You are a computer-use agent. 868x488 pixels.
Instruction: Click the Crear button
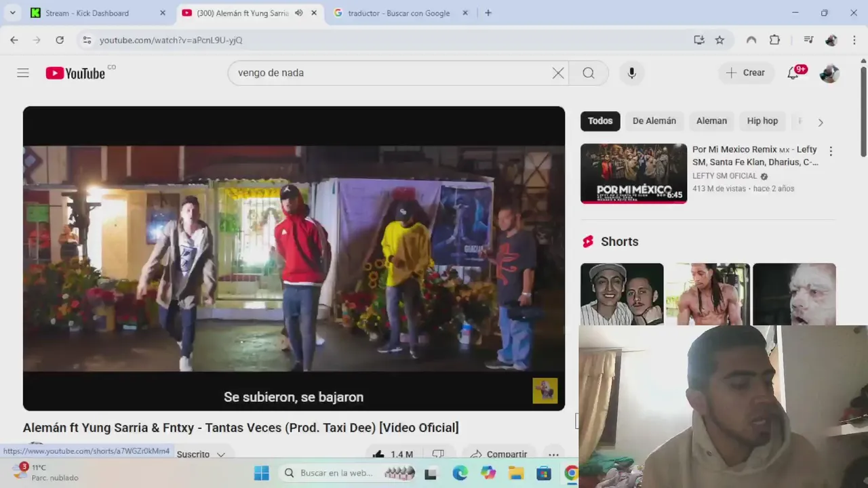point(745,73)
